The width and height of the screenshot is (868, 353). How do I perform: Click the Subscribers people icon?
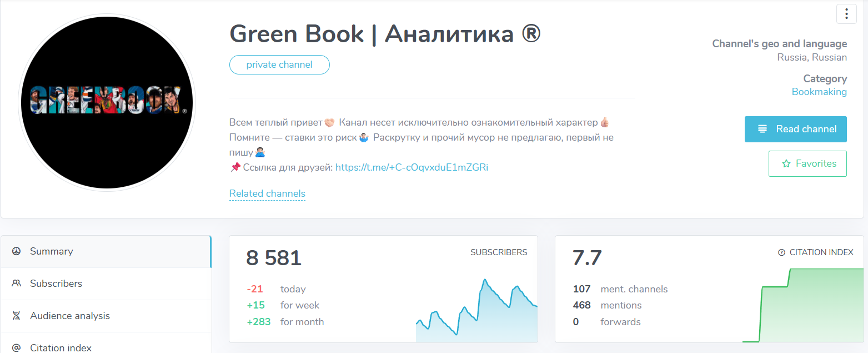click(17, 284)
